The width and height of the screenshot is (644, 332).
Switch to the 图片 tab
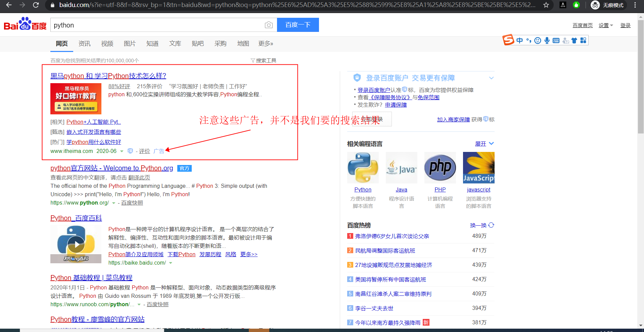(x=130, y=44)
